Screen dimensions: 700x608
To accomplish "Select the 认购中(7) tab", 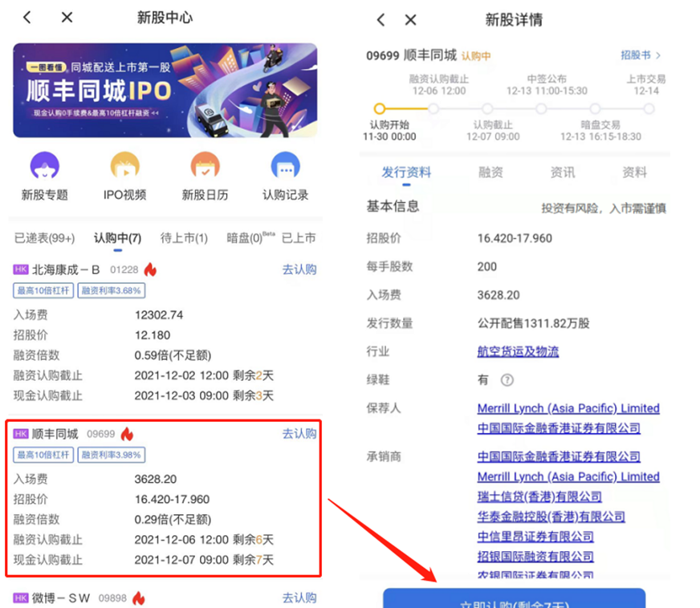I will click(117, 237).
